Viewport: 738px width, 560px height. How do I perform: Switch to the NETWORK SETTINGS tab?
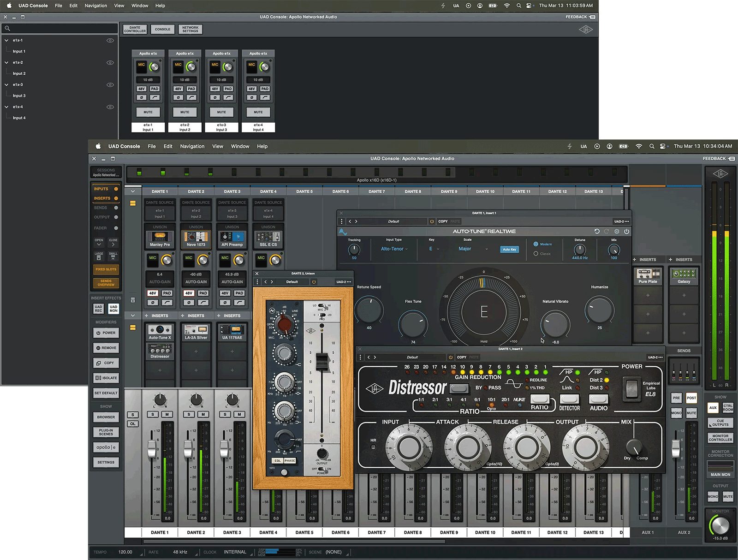(x=190, y=30)
